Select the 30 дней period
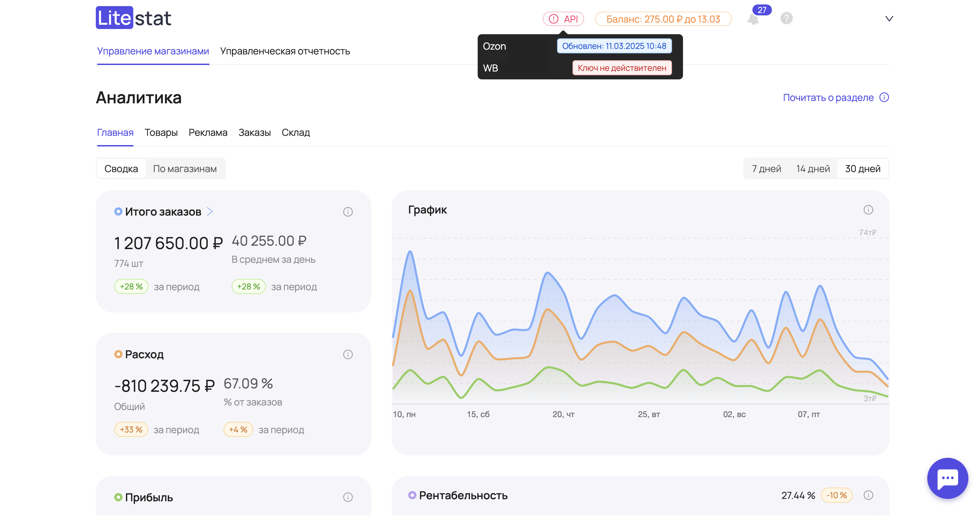Screen dimensions: 980x516 tap(863, 169)
